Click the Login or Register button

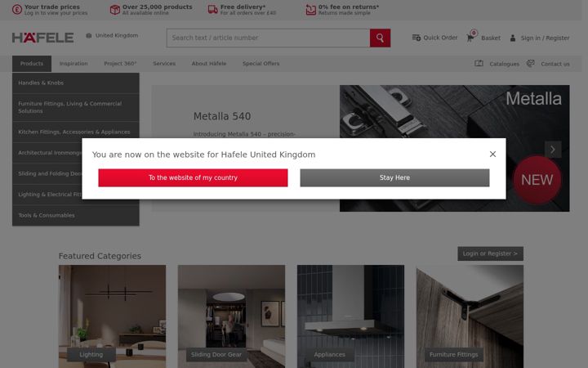click(490, 254)
